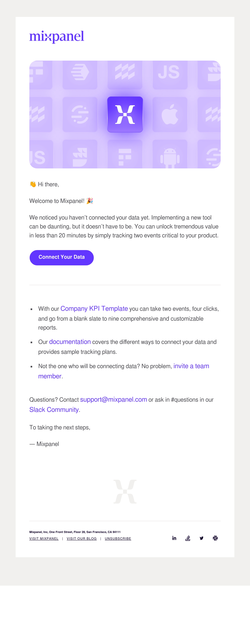Open the Twitter bird footer icon
250x644 pixels.
(202, 538)
